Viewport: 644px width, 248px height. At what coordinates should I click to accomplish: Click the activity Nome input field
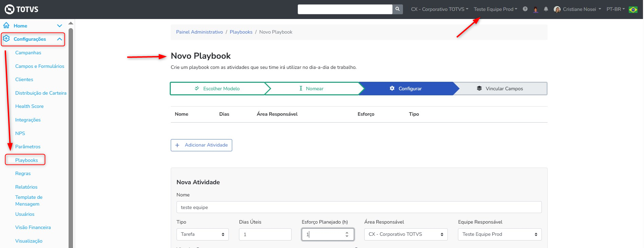coord(359,207)
